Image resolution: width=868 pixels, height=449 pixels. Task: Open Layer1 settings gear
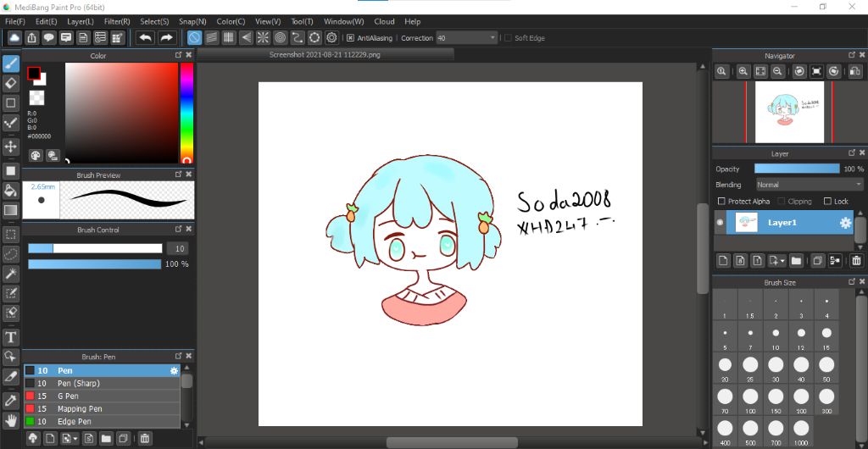point(845,223)
